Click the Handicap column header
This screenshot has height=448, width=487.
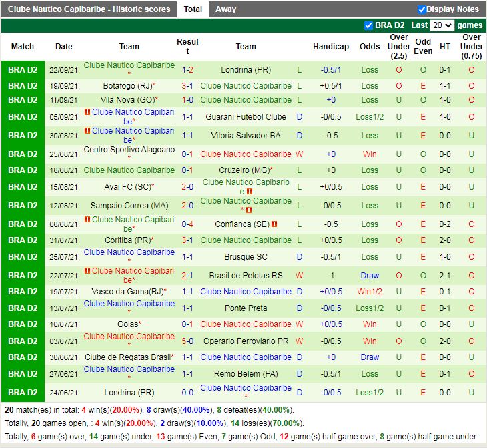[331, 47]
